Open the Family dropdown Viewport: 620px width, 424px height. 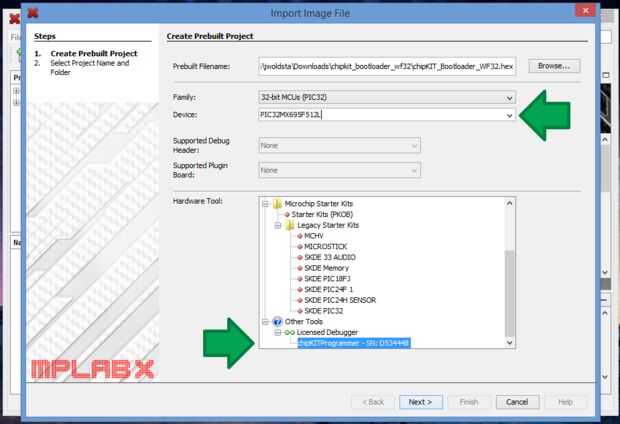click(509, 98)
